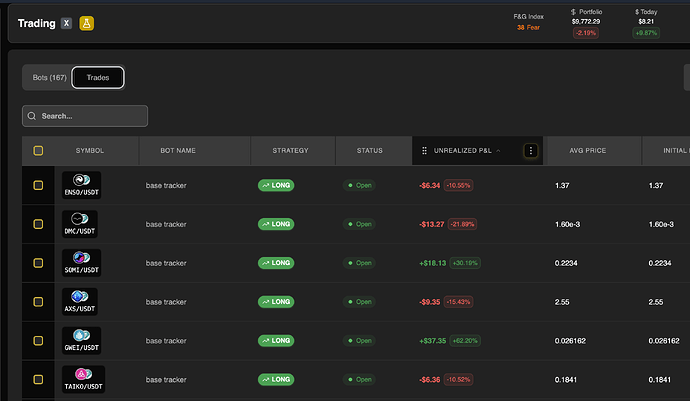
Task: Click the yellow flask lab icon
Action: pyautogui.click(x=87, y=23)
